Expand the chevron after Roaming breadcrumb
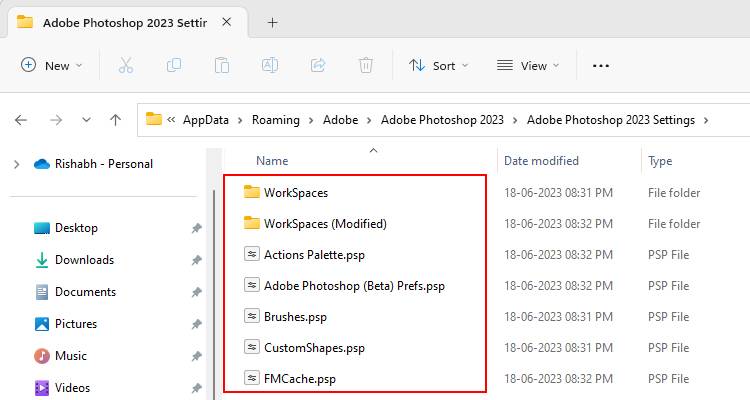 click(311, 120)
